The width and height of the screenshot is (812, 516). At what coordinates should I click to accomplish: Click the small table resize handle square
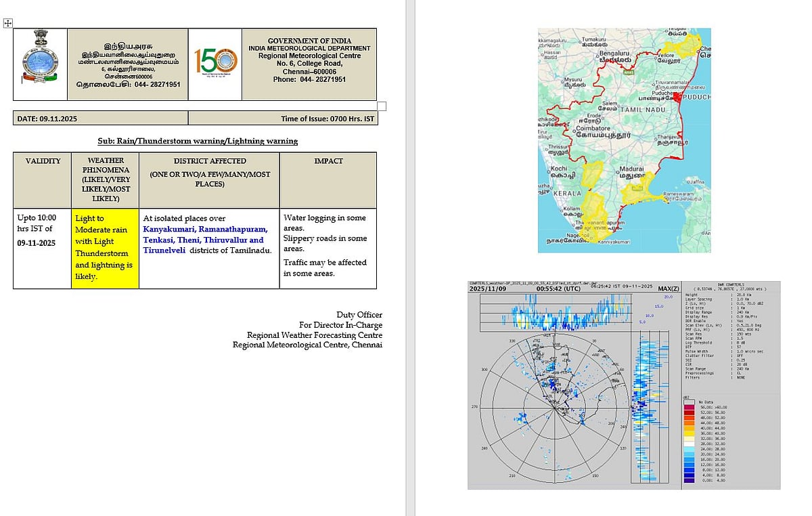(x=381, y=106)
